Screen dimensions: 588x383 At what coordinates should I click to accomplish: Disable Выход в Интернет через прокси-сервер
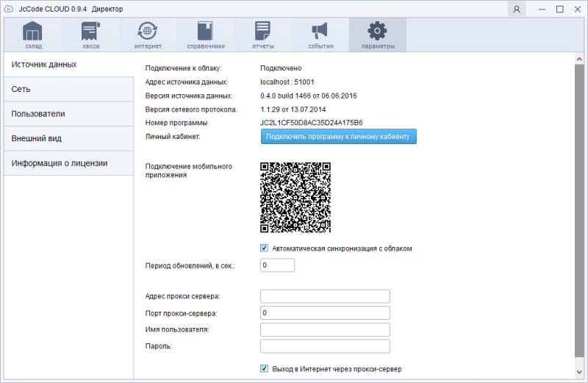coord(265,369)
